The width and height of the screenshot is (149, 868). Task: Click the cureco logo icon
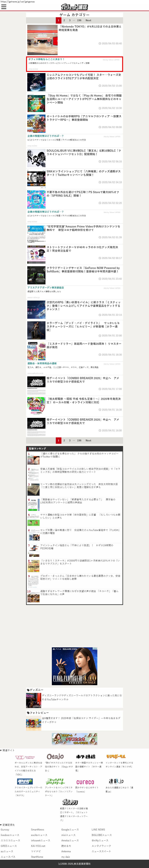point(85,782)
